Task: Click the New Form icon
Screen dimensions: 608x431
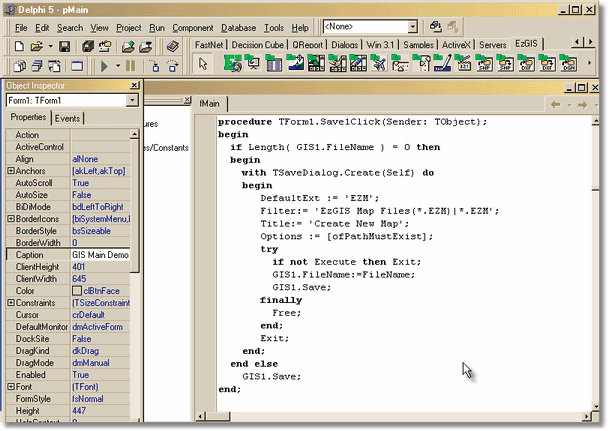Action: (x=77, y=66)
